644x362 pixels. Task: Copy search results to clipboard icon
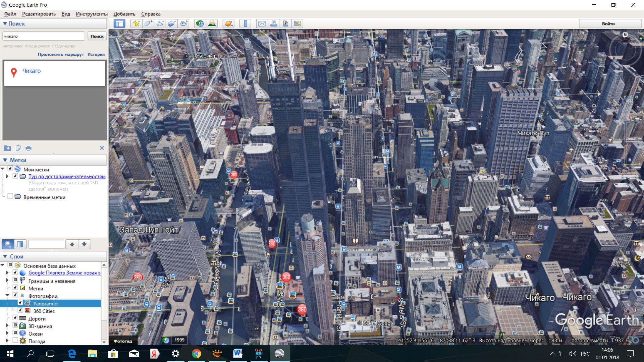click(x=18, y=148)
